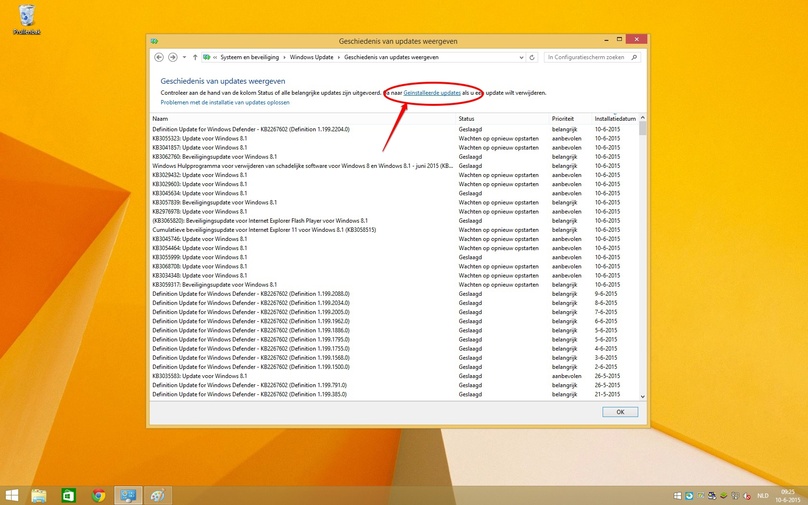Click the window's title bar system icon
This screenshot has width=808, height=505.
tap(154, 41)
